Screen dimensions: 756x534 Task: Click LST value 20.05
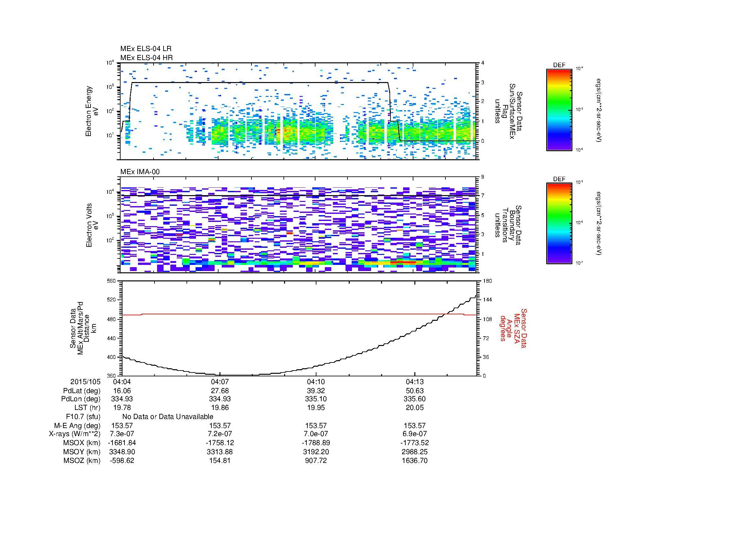(415, 408)
